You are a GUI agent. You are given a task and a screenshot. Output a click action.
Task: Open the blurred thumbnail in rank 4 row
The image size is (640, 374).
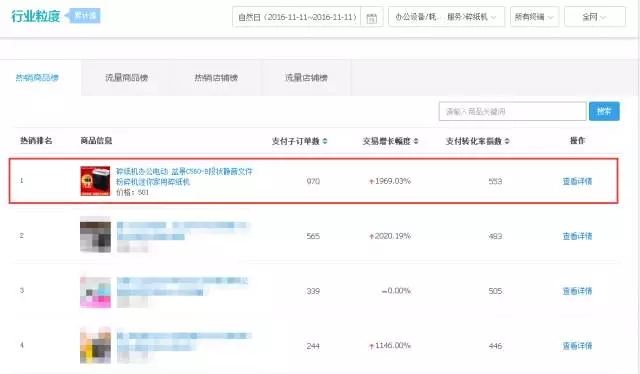[x=95, y=346]
